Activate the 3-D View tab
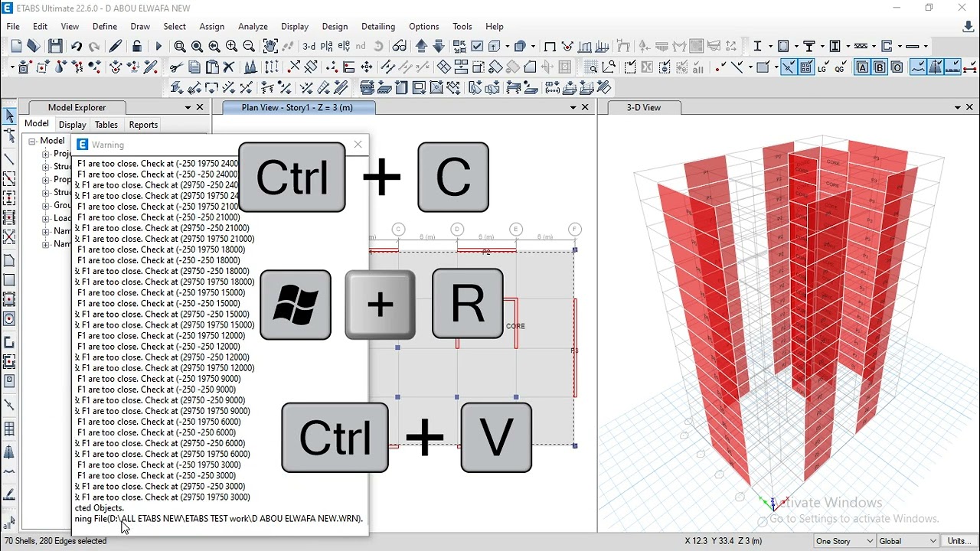Image resolution: width=980 pixels, height=551 pixels. tap(644, 108)
